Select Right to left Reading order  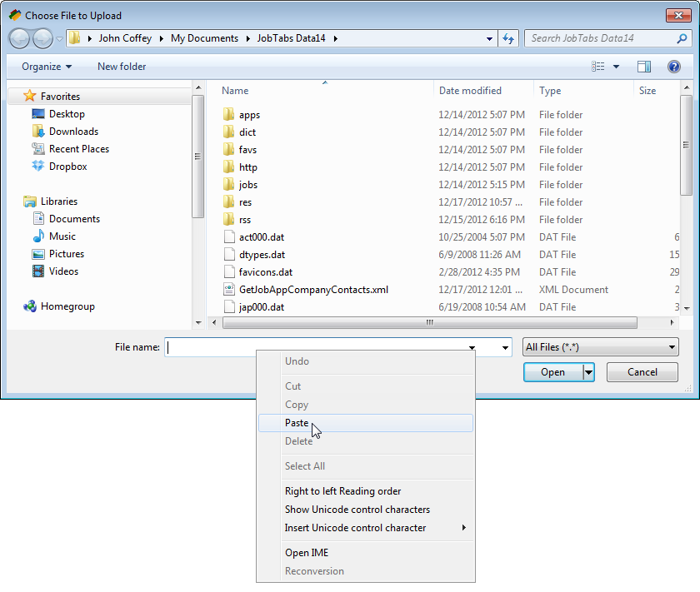click(x=366, y=491)
